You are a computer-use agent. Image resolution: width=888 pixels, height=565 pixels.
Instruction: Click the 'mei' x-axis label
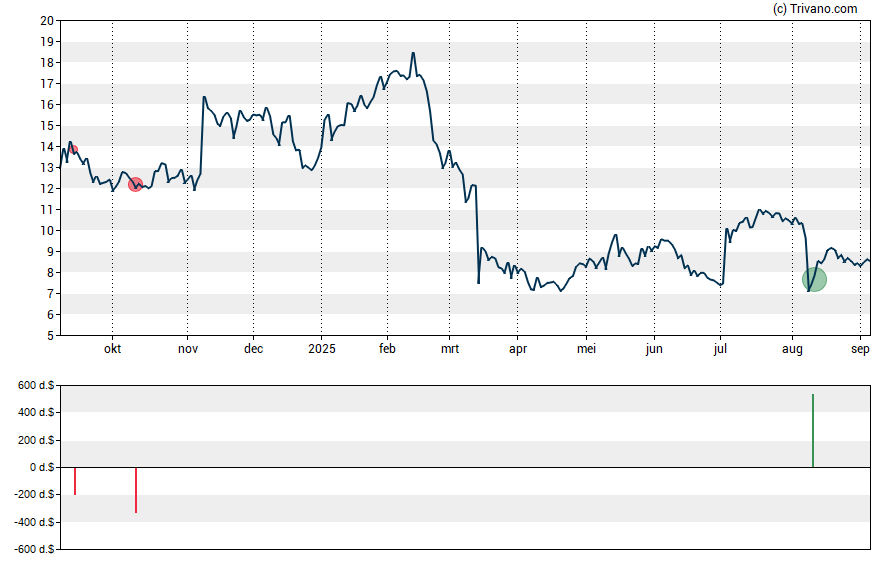[586, 349]
